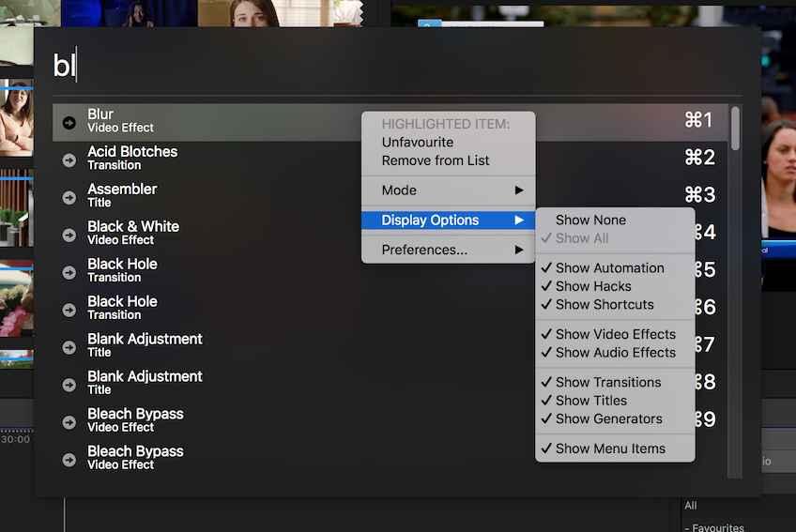Uncheck Show Video Effects
The height and width of the screenshot is (532, 796).
coord(615,334)
